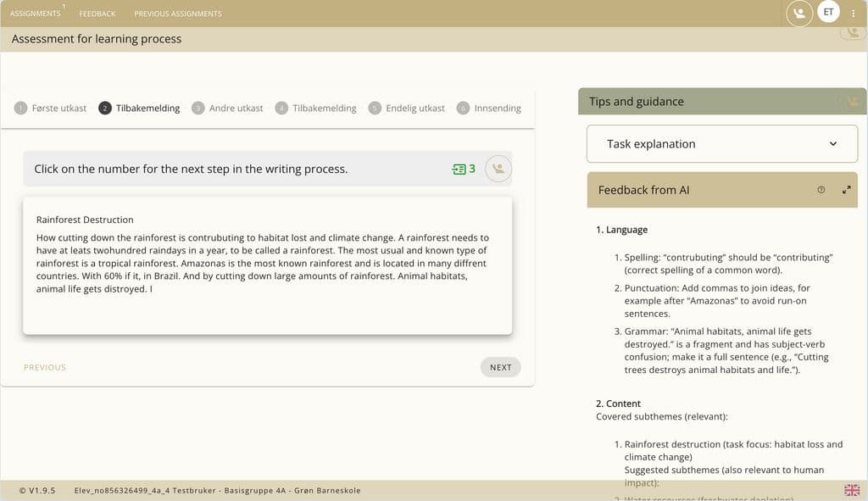
Task: Click the 'Rainforest Destruction' essay title
Action: coord(85,220)
